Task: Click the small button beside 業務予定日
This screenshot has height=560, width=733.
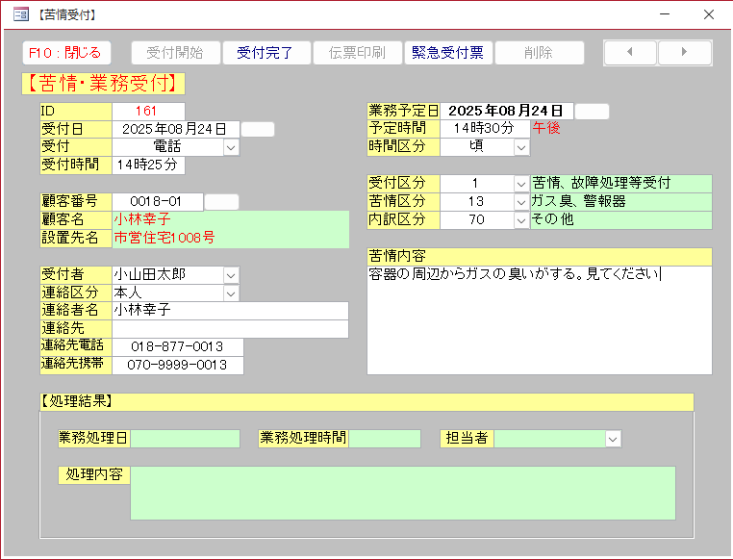Action: (x=592, y=111)
